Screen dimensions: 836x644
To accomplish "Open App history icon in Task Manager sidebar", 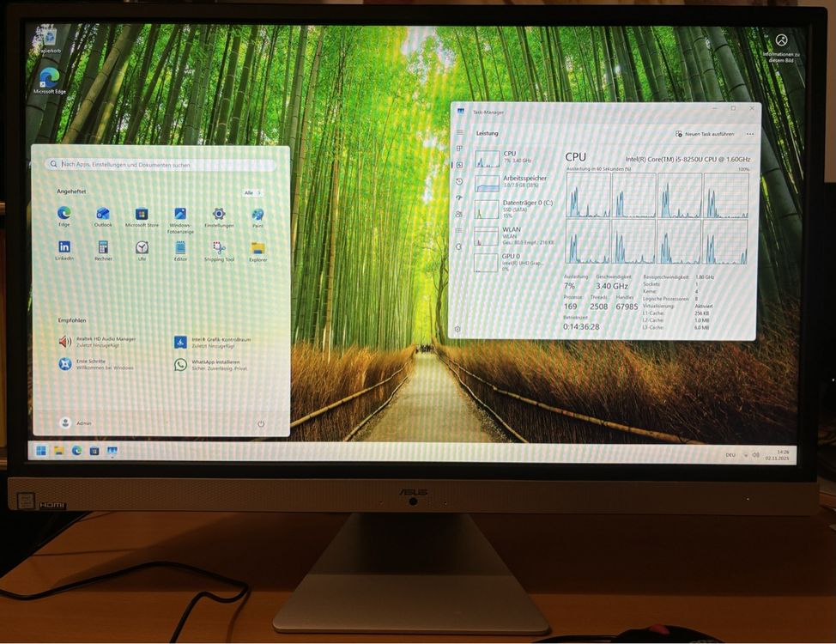I will [459, 181].
